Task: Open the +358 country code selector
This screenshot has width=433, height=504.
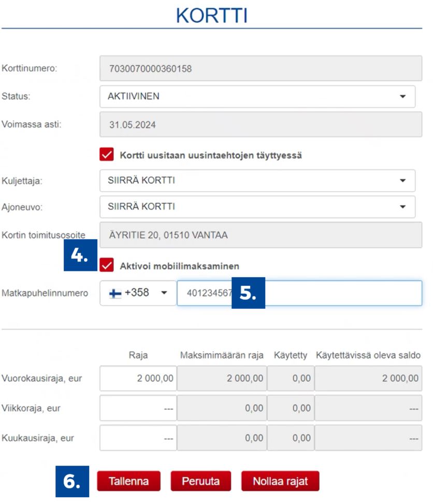Action: (138, 293)
